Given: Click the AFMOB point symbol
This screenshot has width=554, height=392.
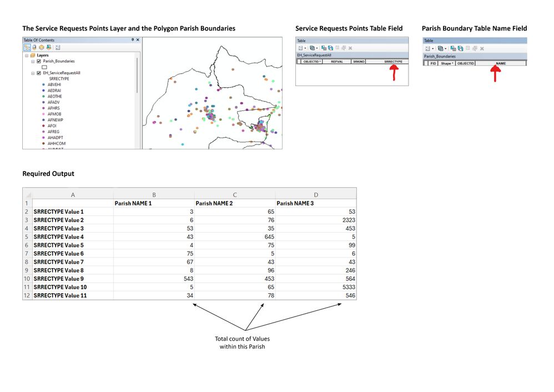Looking at the screenshot, I should point(43,114).
